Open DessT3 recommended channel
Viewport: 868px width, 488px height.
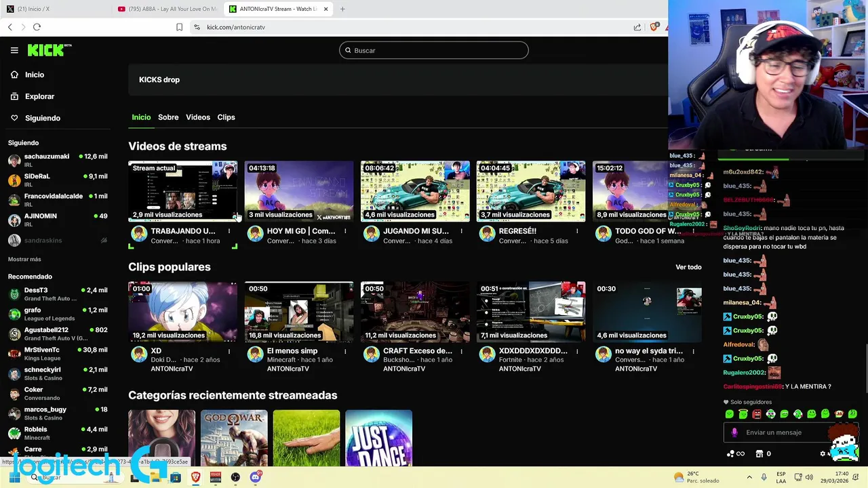pos(58,294)
